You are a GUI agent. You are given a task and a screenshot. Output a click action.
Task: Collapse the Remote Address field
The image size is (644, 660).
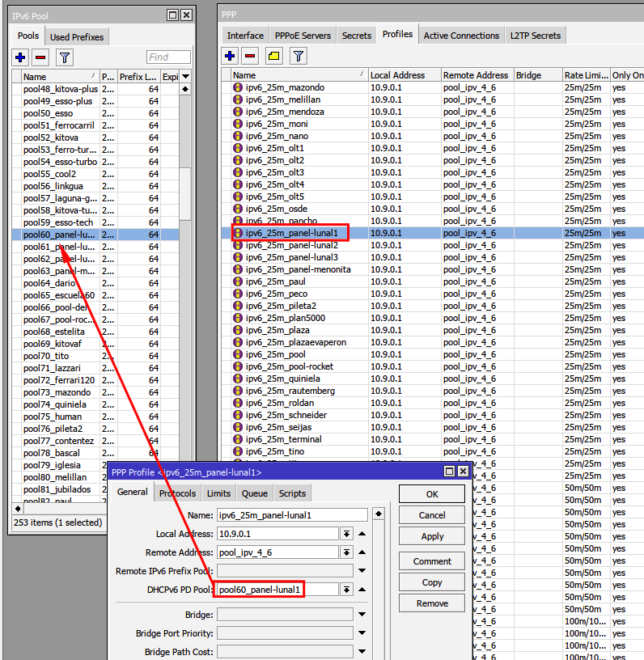(362, 552)
